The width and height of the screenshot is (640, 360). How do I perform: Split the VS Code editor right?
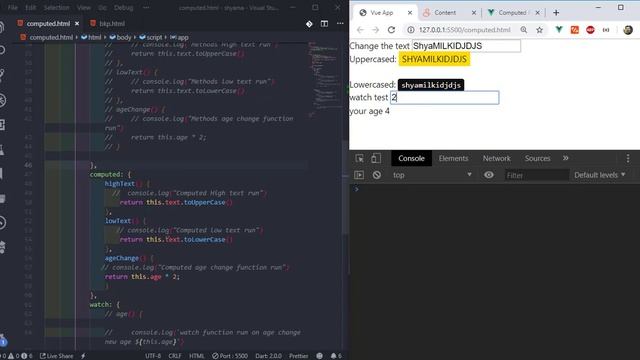point(324,24)
